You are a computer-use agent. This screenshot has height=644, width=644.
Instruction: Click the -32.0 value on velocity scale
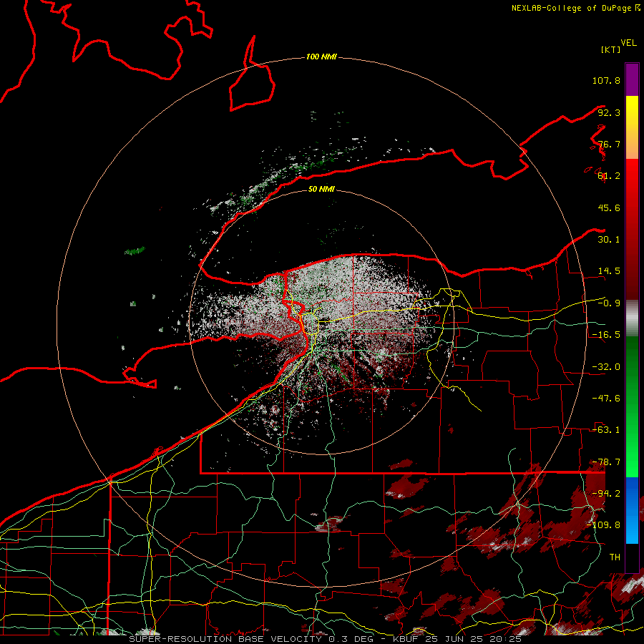pos(606,367)
